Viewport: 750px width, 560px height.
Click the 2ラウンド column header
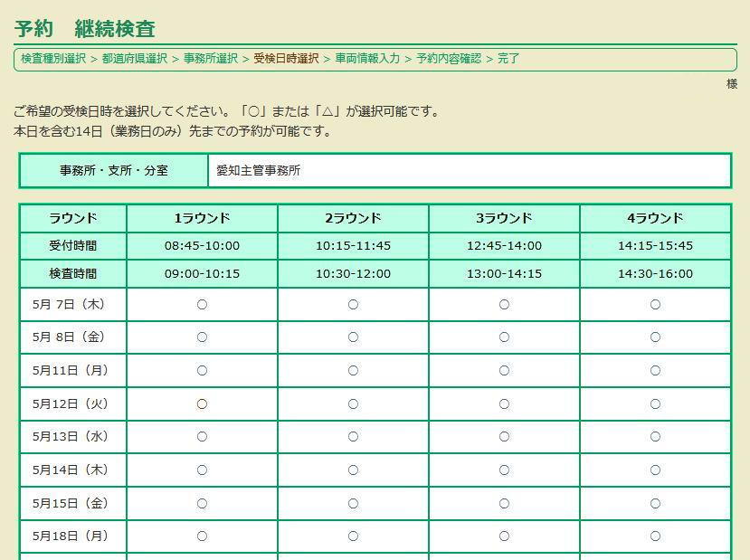(x=353, y=218)
